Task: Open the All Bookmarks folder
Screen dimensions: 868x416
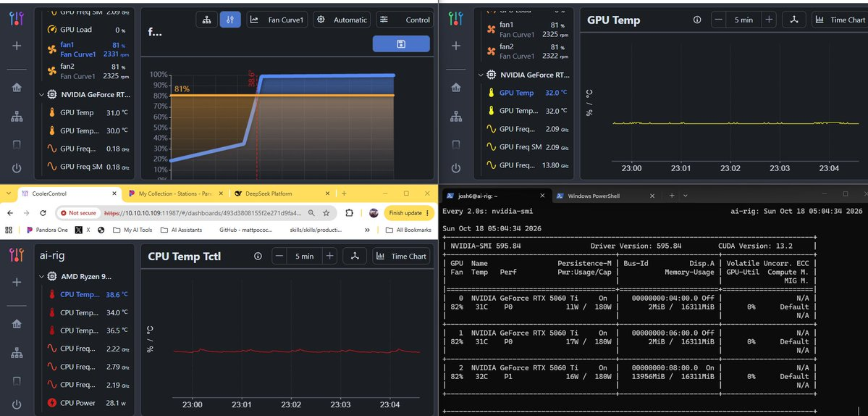Action: 408,230
